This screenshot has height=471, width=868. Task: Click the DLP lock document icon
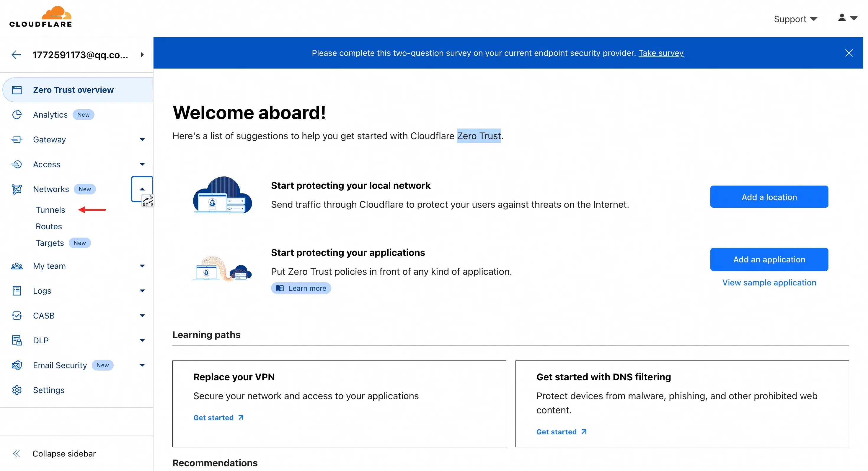click(17, 340)
